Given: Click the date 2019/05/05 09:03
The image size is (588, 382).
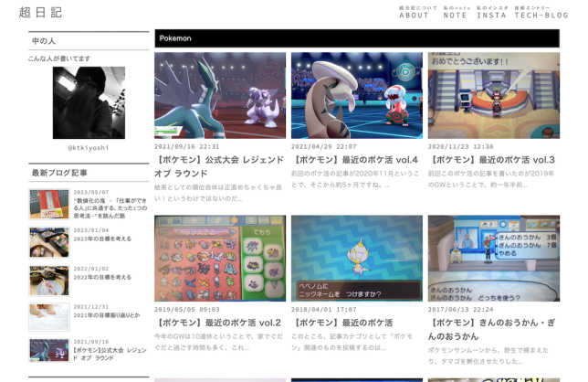Looking at the screenshot, I should pos(187,310).
